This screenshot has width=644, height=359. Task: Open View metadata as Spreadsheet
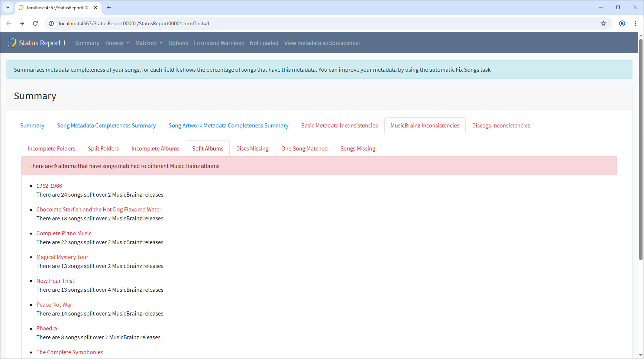(322, 43)
